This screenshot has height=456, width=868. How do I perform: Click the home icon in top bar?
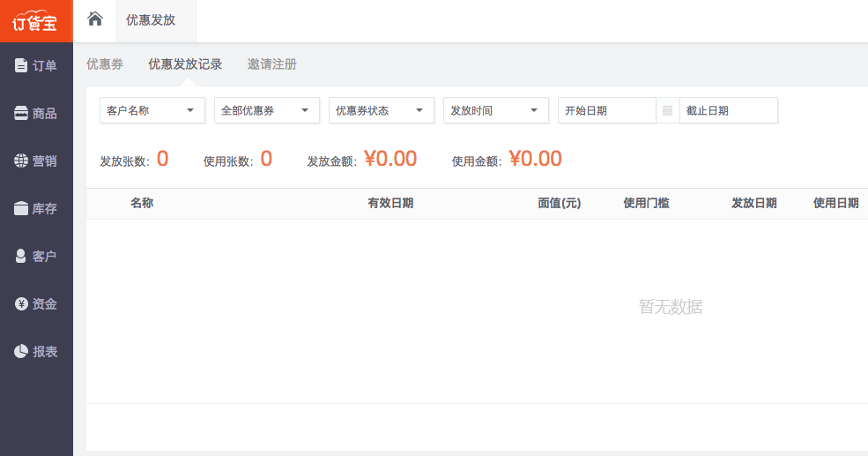tap(95, 19)
